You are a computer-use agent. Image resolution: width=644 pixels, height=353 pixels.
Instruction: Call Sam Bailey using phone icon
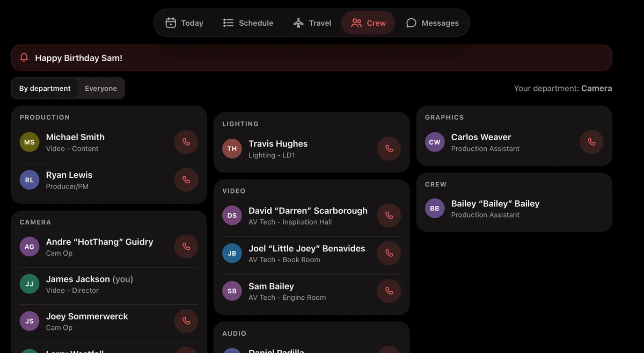tap(389, 291)
